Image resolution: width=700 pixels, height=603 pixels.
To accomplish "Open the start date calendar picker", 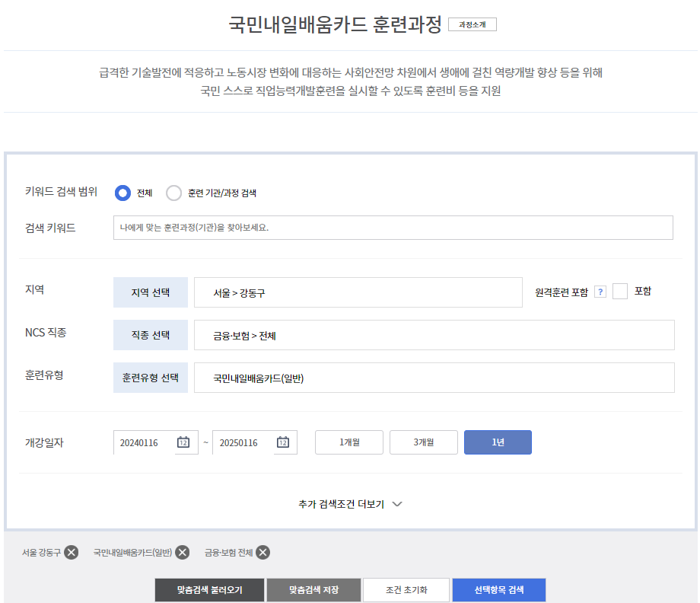I will pyautogui.click(x=182, y=442).
